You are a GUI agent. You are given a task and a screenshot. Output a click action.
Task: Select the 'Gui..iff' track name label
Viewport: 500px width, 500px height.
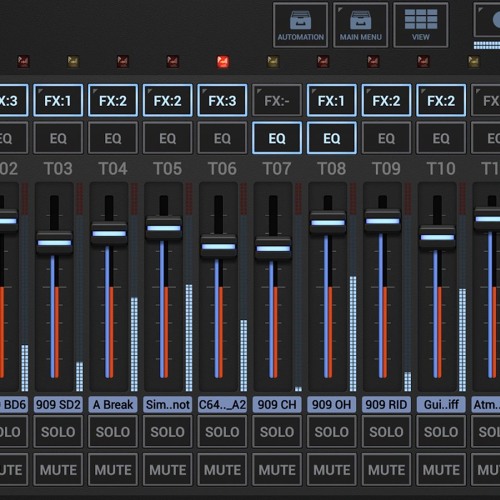pos(441,405)
